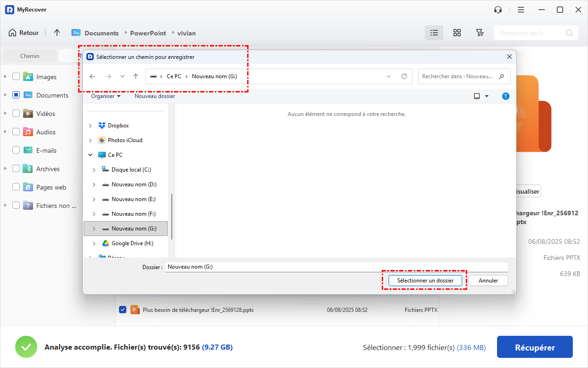Click the Dossier name input field
The image size is (588, 368).
tap(336, 267)
